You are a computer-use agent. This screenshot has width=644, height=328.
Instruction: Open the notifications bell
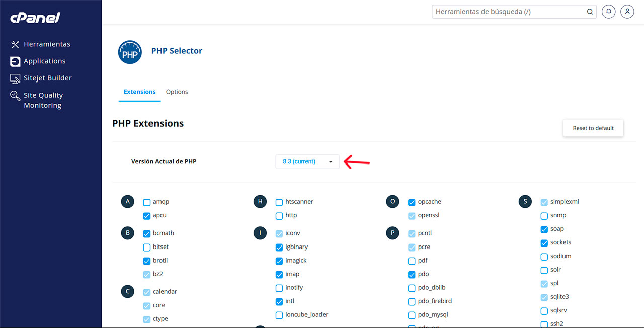(609, 12)
